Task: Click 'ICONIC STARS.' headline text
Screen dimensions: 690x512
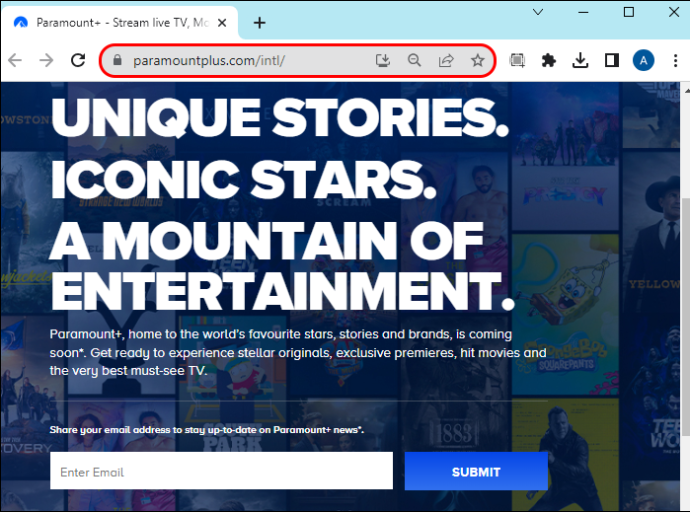Action: pos(243,179)
